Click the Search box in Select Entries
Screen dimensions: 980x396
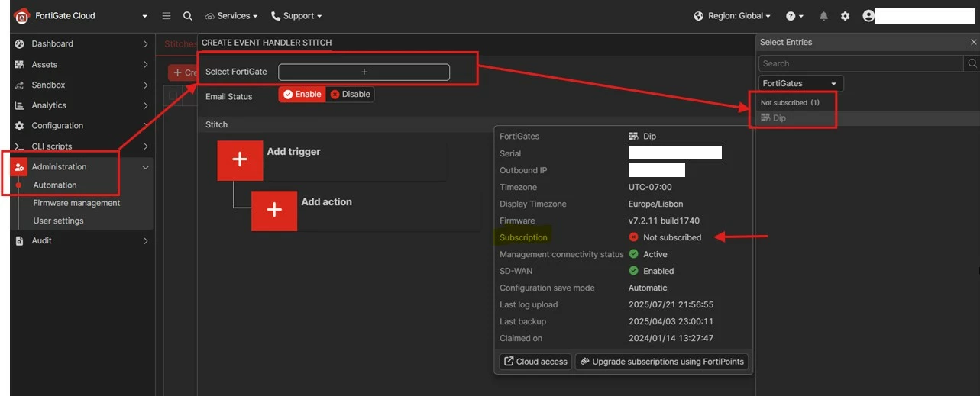(861, 63)
